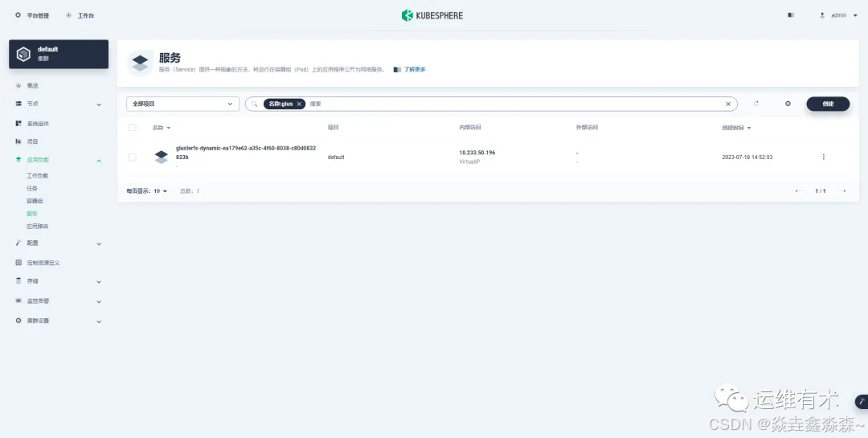
Task: Click the default cluster card
Action: point(59,54)
